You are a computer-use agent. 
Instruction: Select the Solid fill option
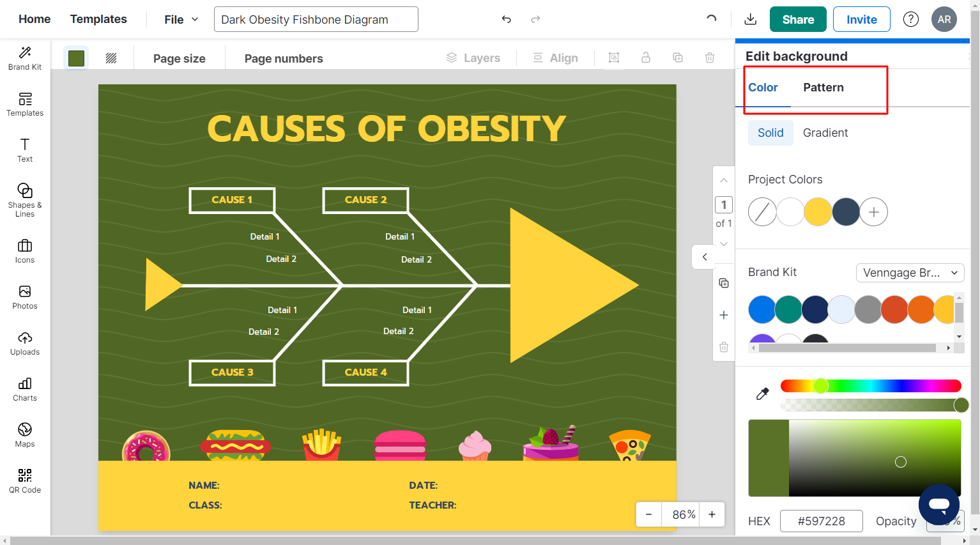pos(770,133)
